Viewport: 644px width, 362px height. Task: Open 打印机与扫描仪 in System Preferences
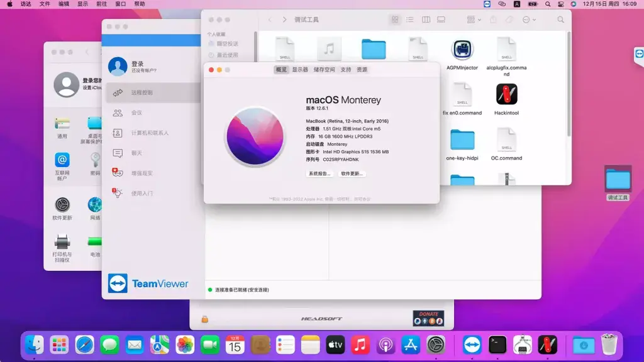(62, 248)
